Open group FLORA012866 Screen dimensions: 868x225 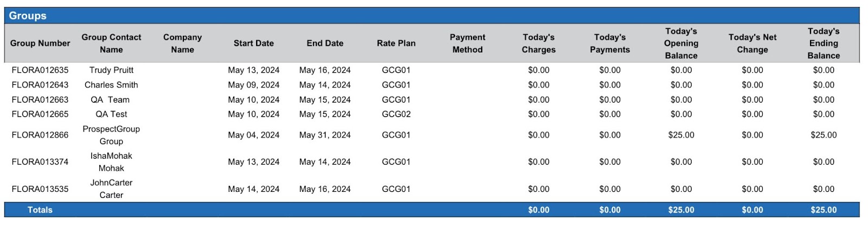click(40, 135)
